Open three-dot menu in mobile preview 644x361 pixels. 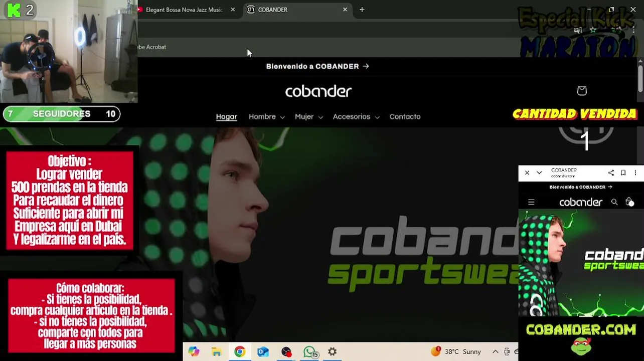pyautogui.click(x=635, y=173)
